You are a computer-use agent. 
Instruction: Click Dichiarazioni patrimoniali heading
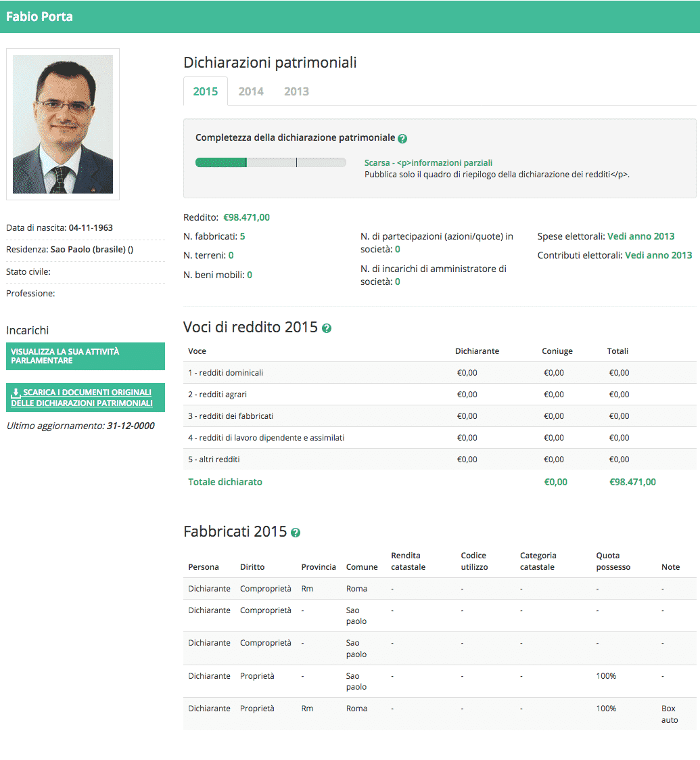(270, 62)
